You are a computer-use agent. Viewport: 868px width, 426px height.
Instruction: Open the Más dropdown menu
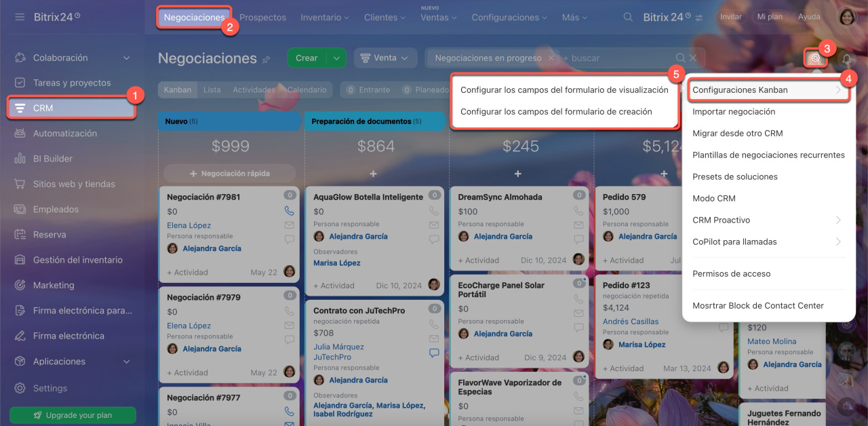coord(575,18)
